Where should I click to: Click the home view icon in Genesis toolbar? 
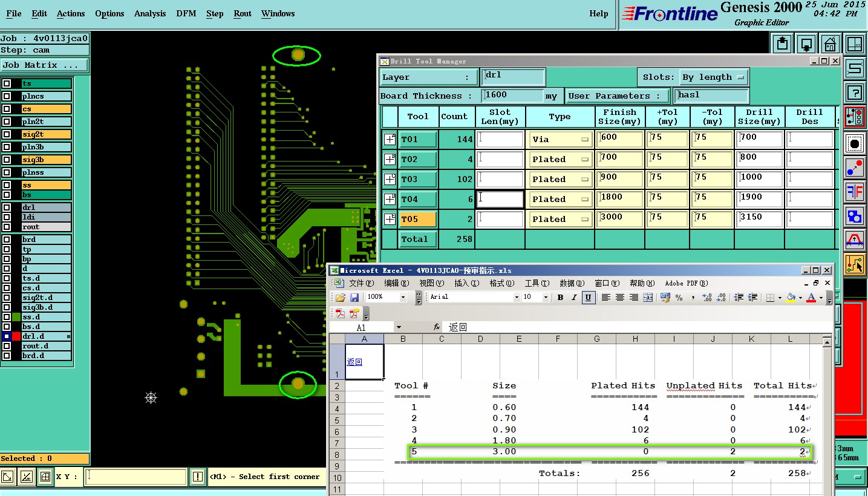point(829,44)
